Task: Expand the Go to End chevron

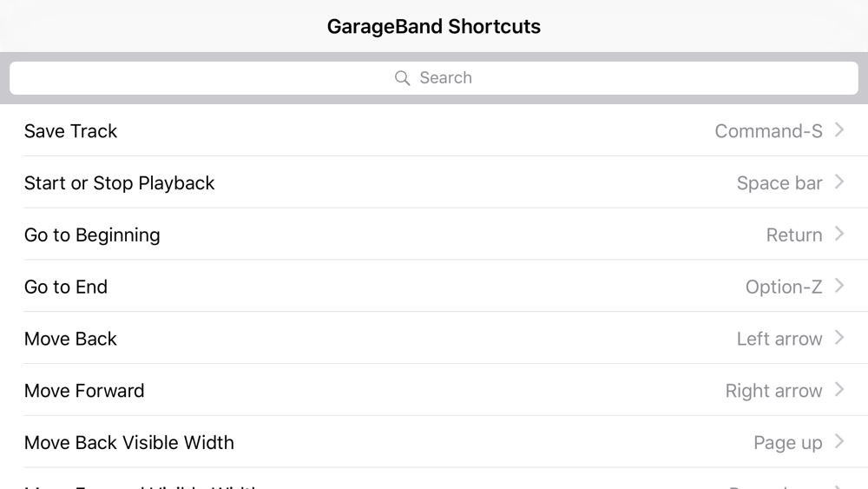Action: [839, 286]
